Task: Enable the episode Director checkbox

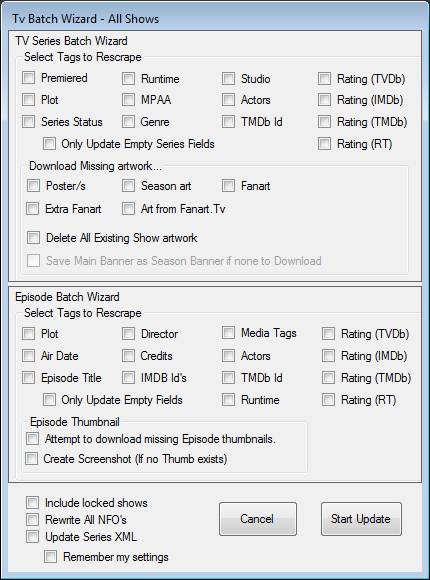Action: (128, 334)
